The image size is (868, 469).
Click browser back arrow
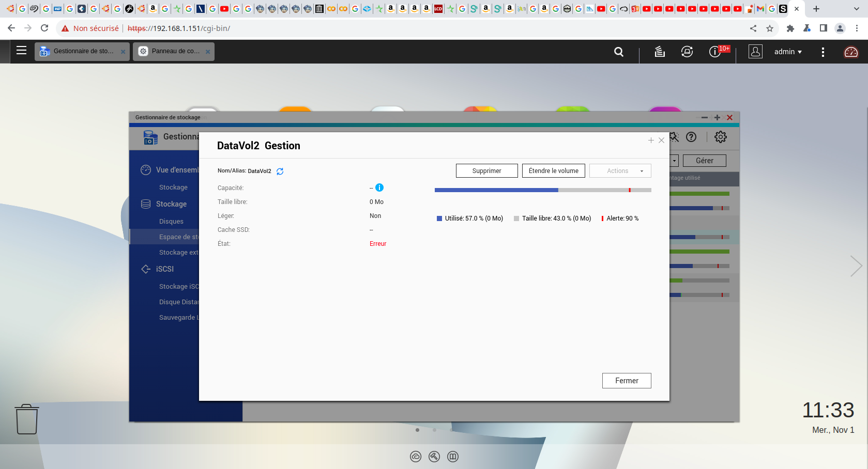tap(11, 28)
